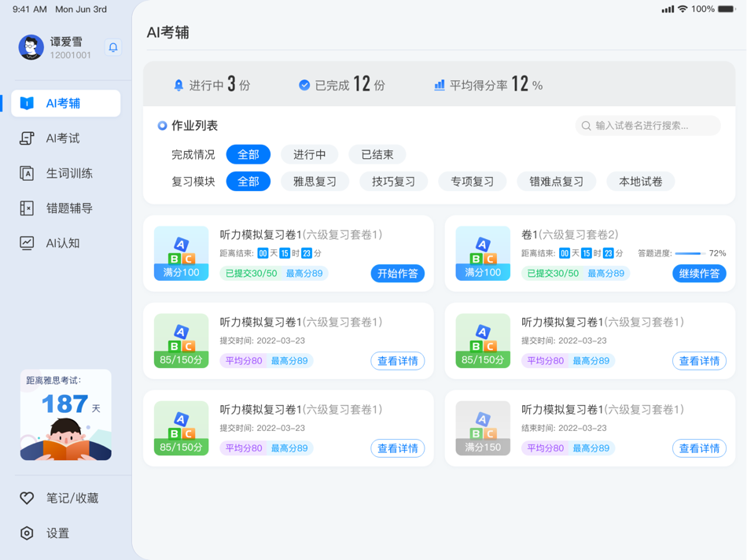
Task: Click the 平均得分率 12 % statistic
Action: tap(488, 85)
